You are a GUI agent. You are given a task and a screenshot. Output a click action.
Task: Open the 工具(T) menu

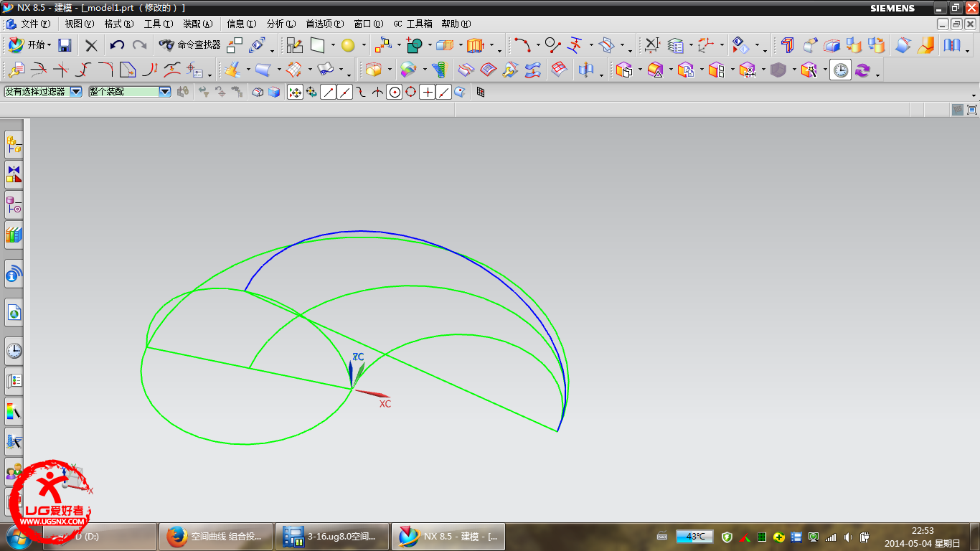click(x=159, y=24)
